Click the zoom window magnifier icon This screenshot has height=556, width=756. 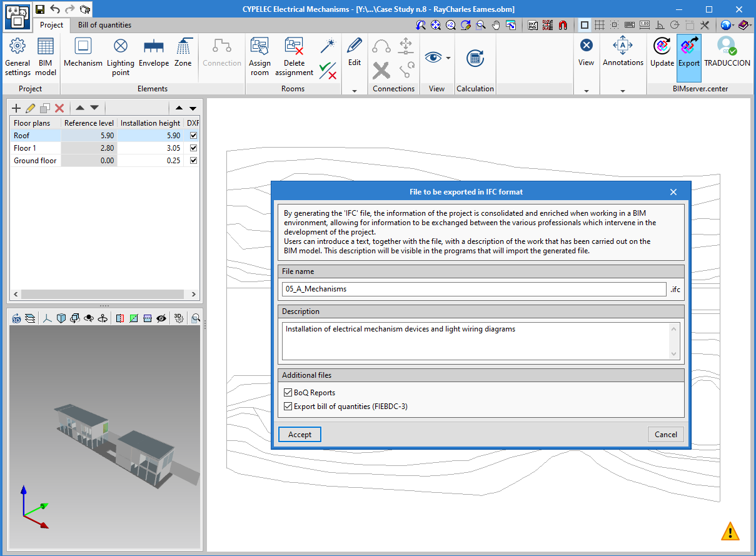(x=481, y=25)
